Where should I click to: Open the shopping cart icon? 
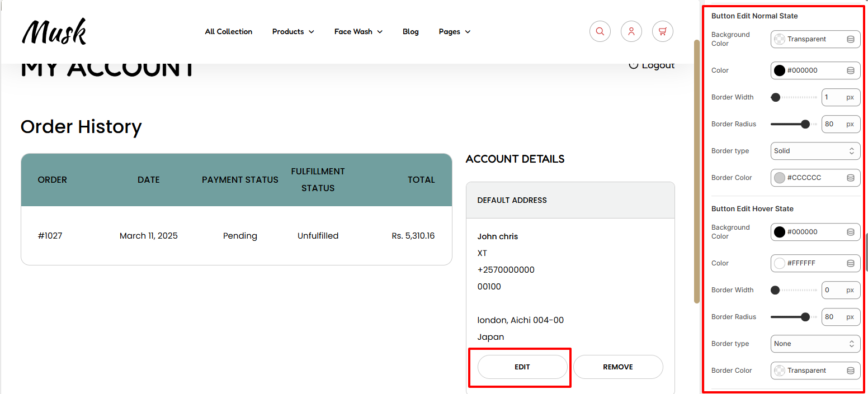tap(663, 31)
